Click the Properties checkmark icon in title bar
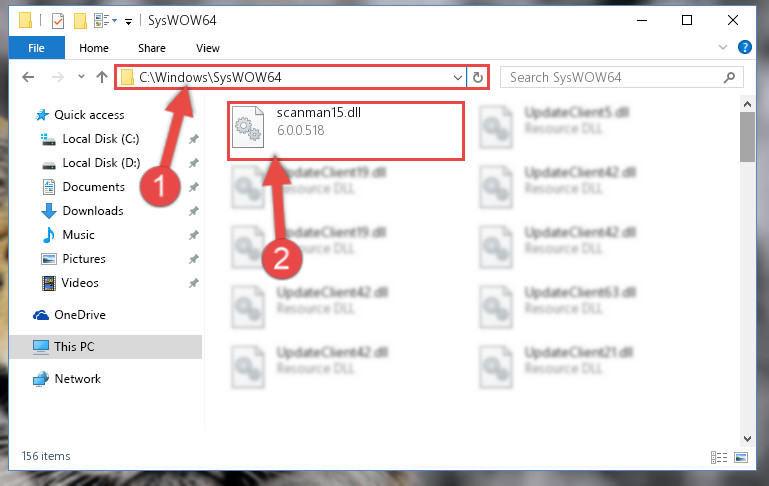Viewport: 769px width, 486px height. pyautogui.click(x=58, y=21)
